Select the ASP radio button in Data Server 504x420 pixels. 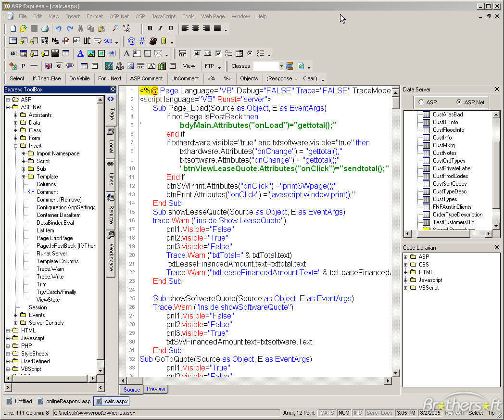click(421, 102)
